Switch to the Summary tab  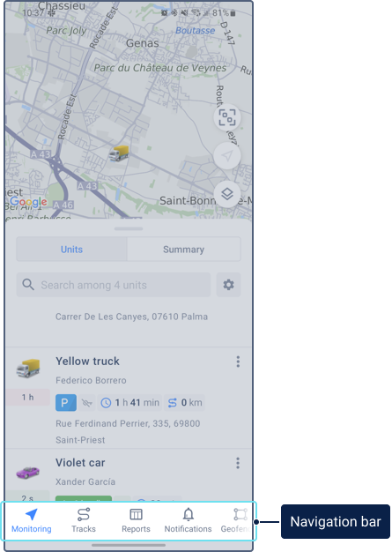coord(183,250)
